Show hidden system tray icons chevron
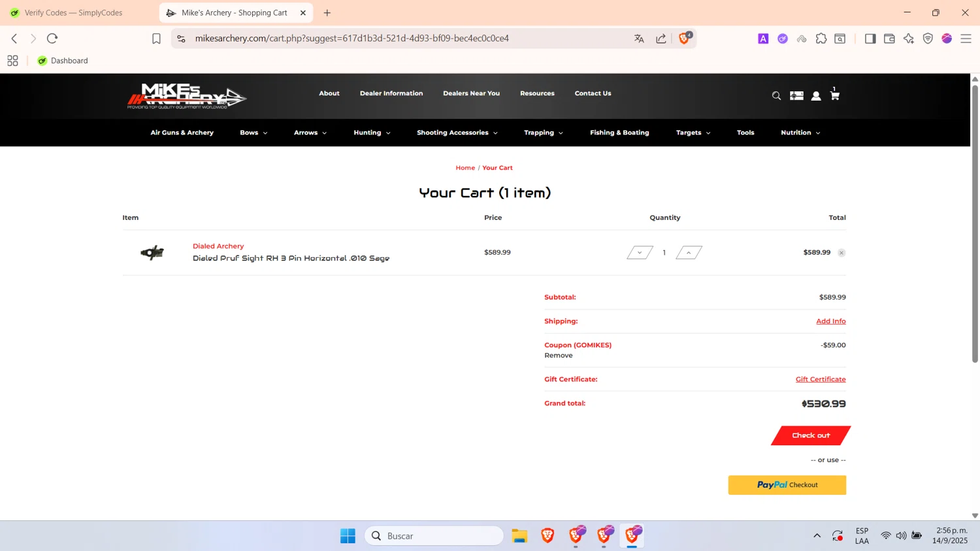 pyautogui.click(x=817, y=536)
